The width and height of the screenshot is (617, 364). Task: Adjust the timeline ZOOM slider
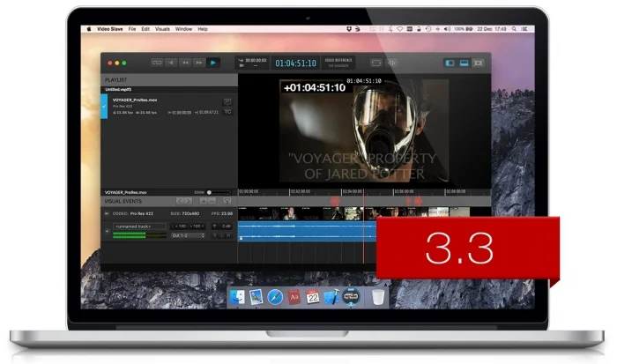pos(219,192)
